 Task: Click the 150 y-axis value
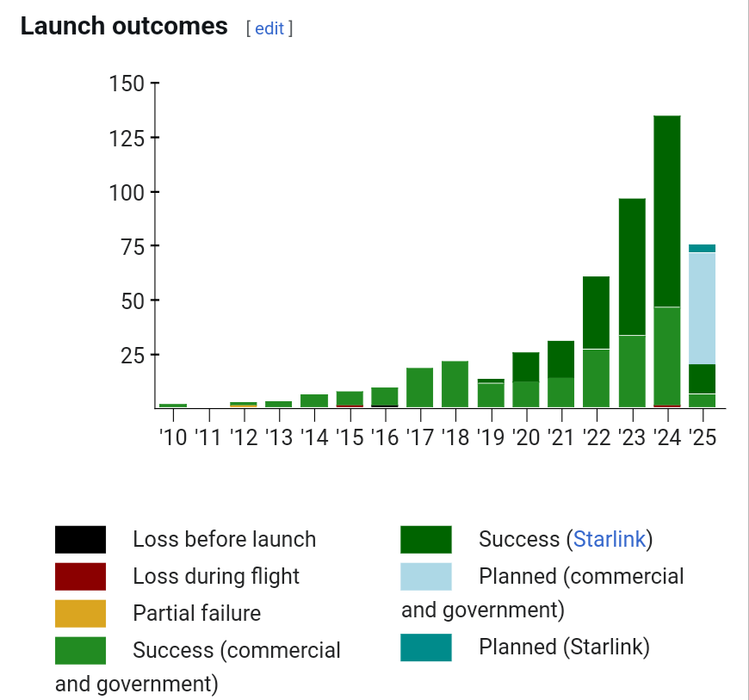127,84
